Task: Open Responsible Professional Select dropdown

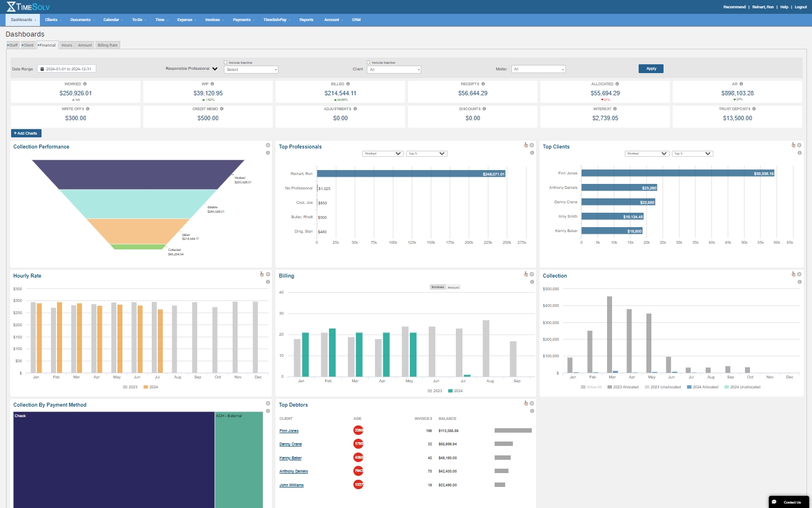Action: point(251,70)
